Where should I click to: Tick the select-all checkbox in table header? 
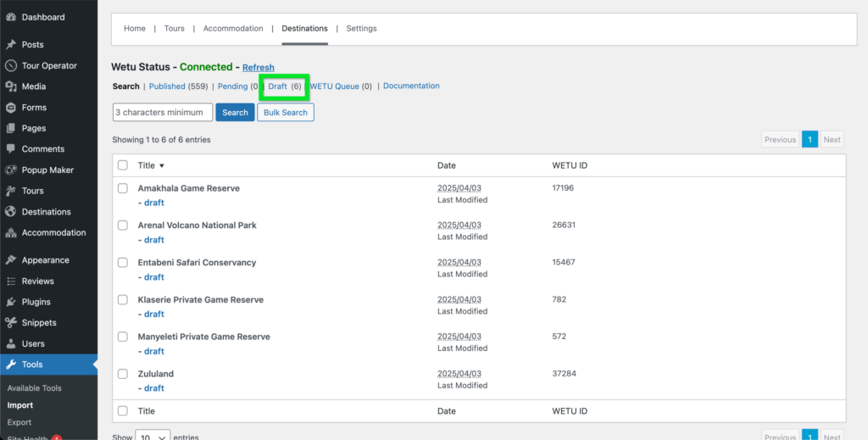[123, 165]
